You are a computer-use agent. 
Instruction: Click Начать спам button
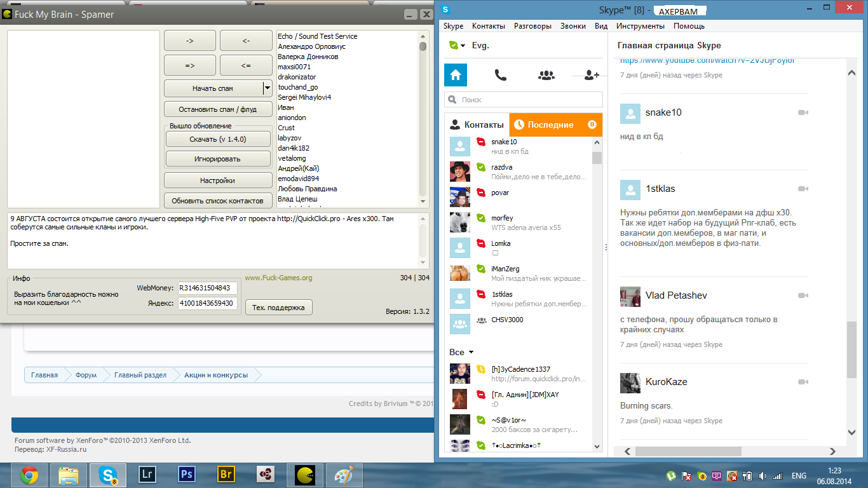tap(214, 88)
